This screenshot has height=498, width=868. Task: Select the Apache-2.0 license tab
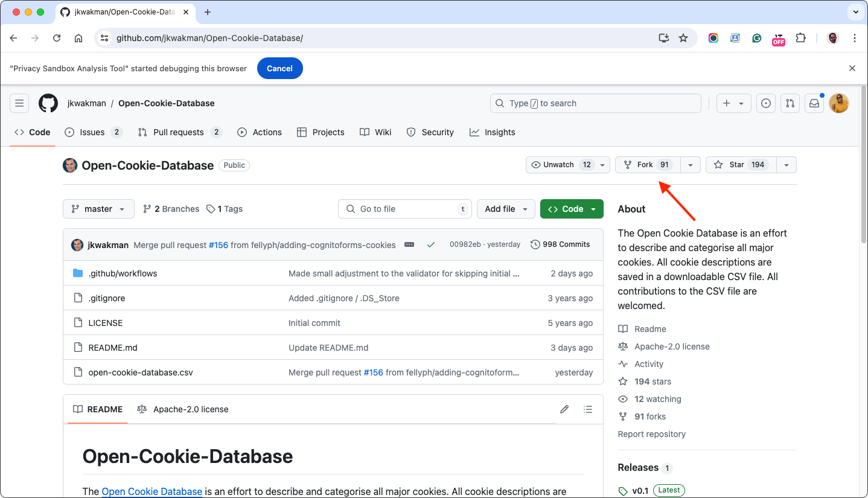coord(183,409)
